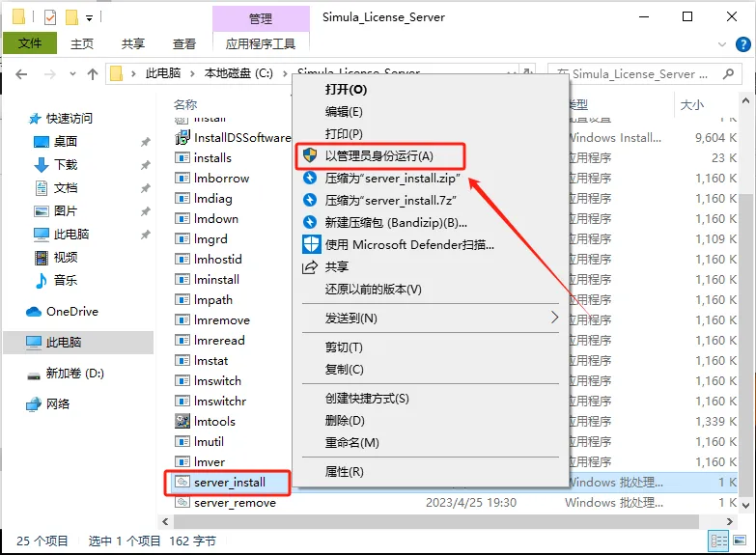Switch to the Share (共享) ribbon tab
756x555 pixels.
click(x=133, y=43)
